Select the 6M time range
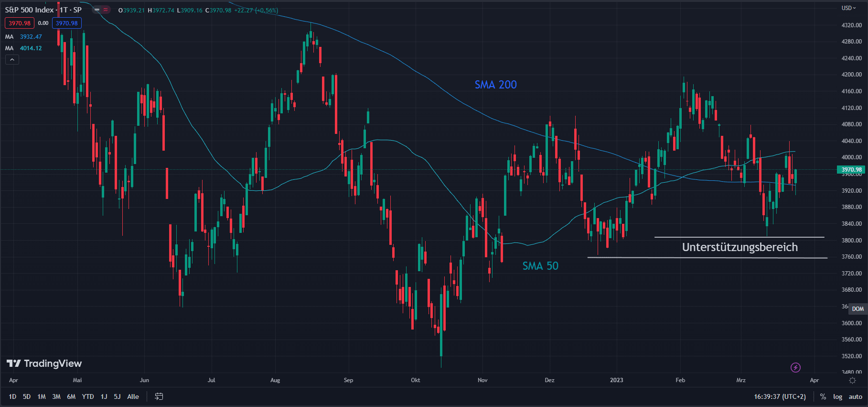This screenshot has width=868, height=407. (x=71, y=396)
